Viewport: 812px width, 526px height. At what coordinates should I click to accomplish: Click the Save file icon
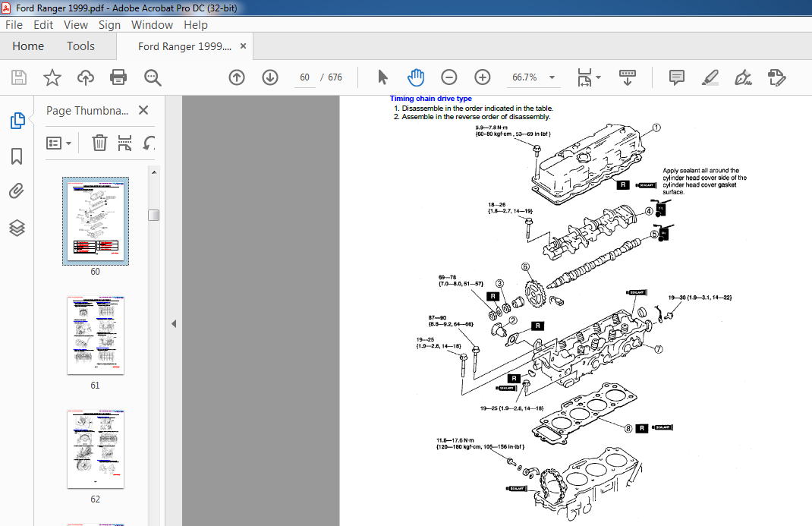(x=19, y=77)
